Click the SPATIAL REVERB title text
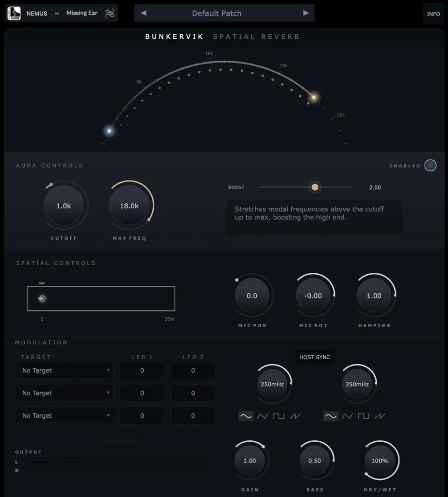This screenshot has width=448, height=497. click(x=256, y=36)
